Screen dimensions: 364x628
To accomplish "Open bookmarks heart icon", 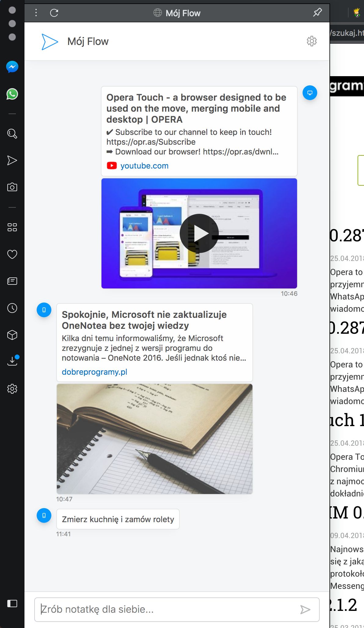I will pyautogui.click(x=12, y=254).
